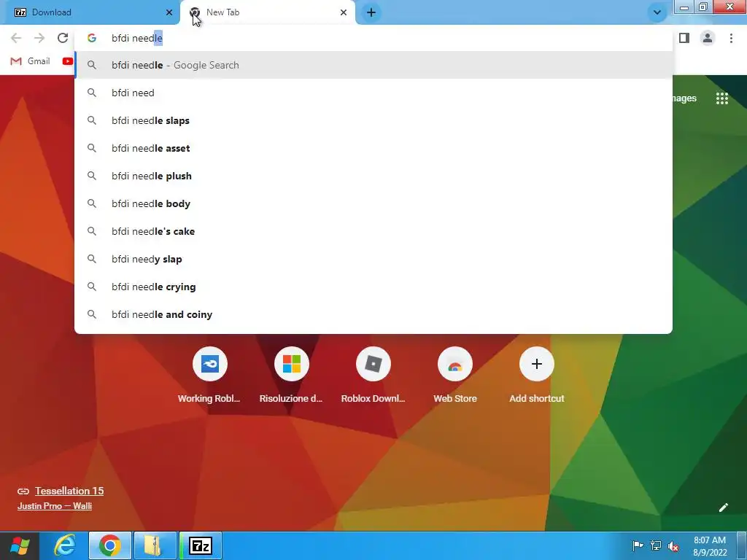Open the Tessellation 15 background link
This screenshot has width=747, height=560.
[69, 491]
